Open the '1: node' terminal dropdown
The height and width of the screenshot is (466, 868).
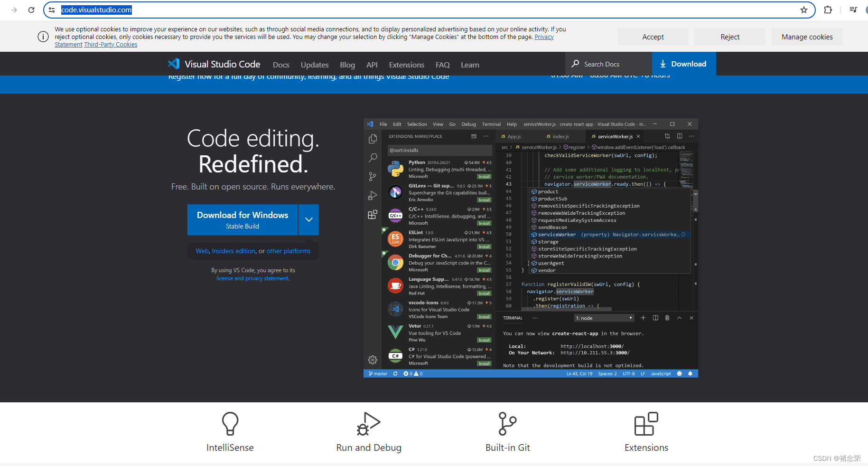tap(604, 318)
